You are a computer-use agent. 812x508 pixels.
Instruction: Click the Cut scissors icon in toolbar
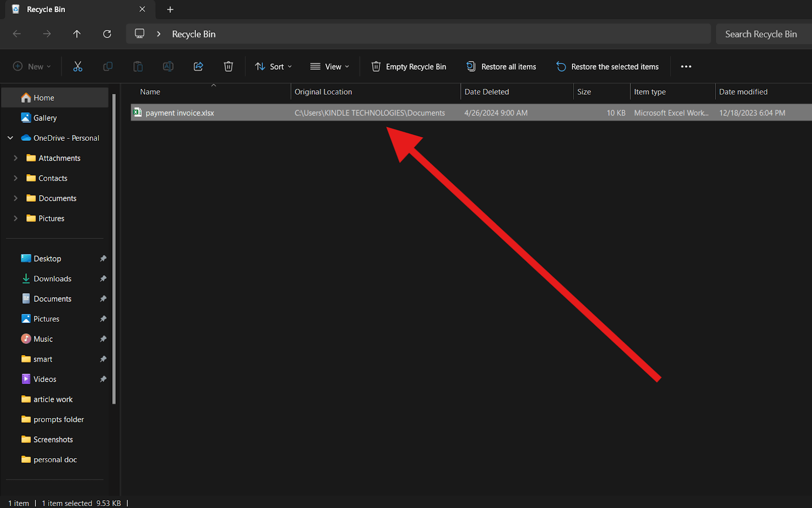[x=78, y=67]
